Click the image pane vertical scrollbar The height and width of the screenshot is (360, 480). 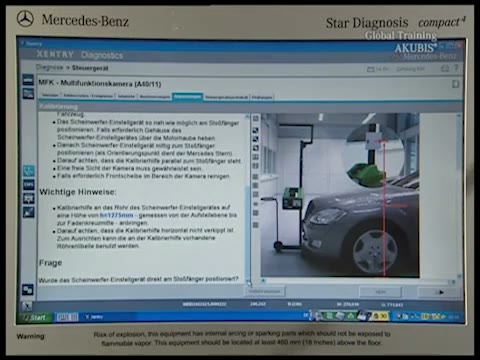(459, 196)
